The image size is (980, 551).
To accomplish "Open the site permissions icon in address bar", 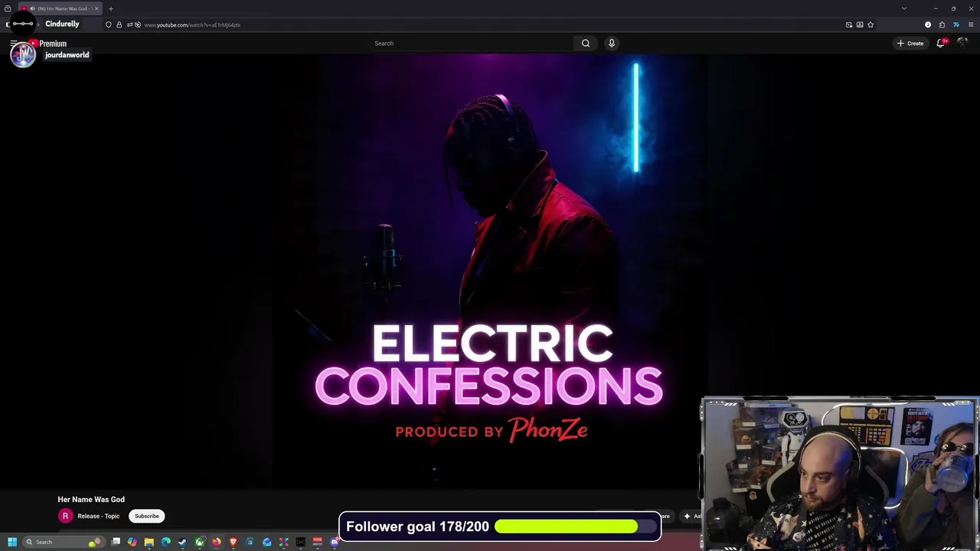I will [x=129, y=24].
